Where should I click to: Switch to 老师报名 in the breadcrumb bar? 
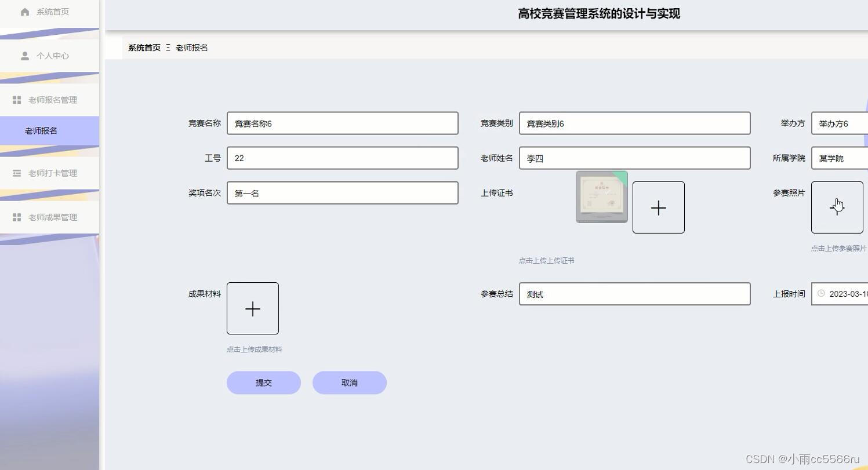tap(191, 48)
